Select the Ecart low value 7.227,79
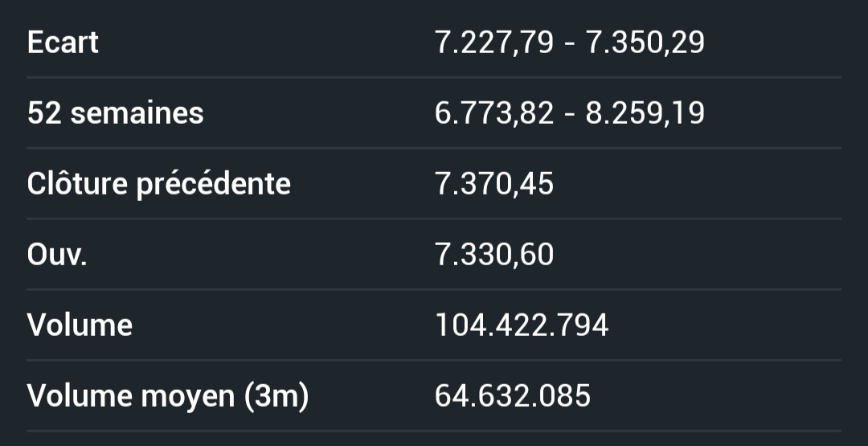The image size is (868, 446). pyautogui.click(x=493, y=43)
